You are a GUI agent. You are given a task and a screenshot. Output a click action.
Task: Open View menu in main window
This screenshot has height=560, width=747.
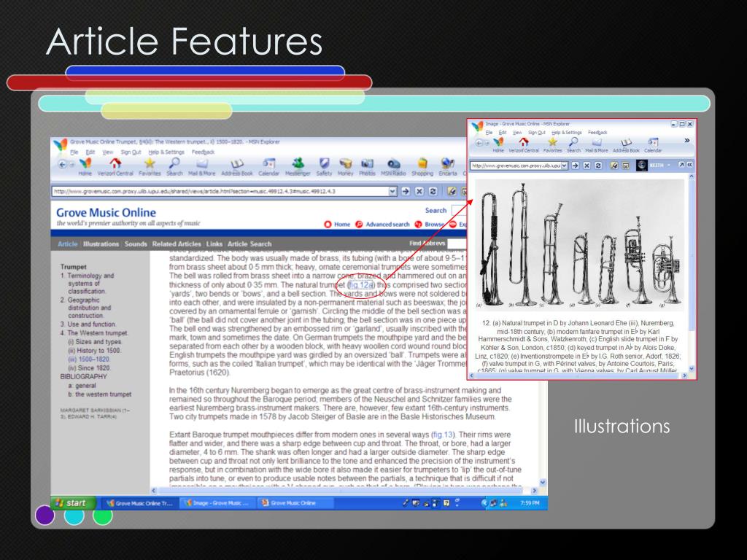pyautogui.click(x=108, y=152)
